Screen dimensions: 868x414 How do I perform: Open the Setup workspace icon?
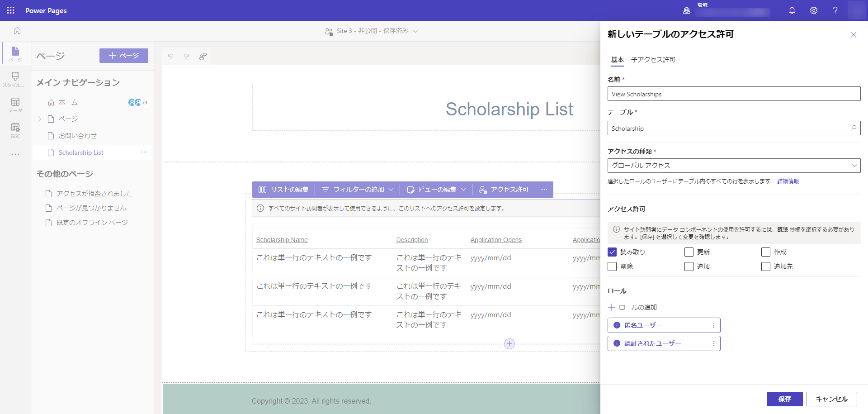click(15, 130)
